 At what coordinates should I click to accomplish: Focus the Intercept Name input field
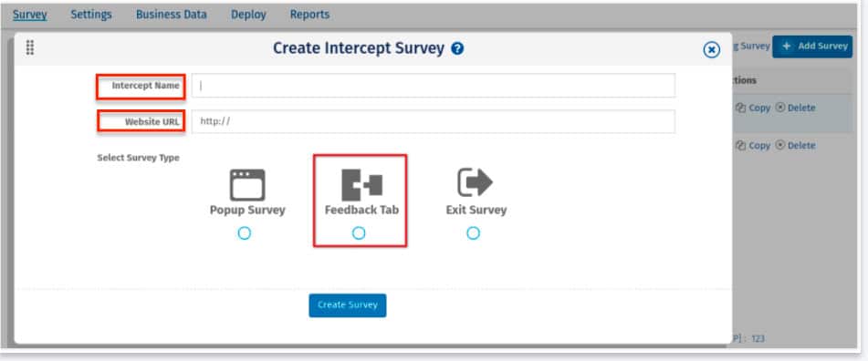(434, 86)
